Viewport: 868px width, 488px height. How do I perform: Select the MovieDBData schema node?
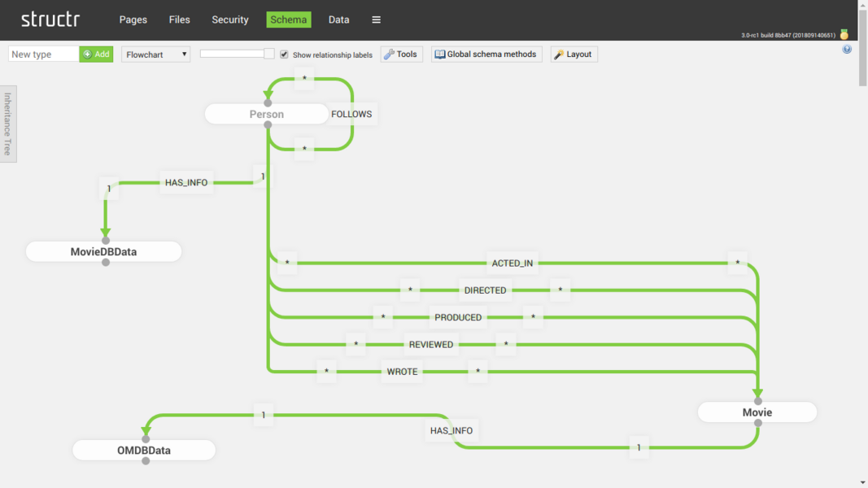pos(103,252)
